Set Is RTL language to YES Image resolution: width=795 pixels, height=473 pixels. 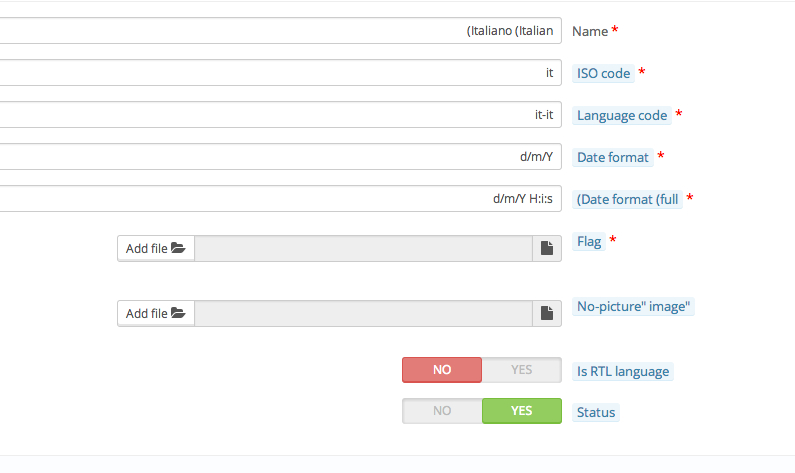[521, 370]
